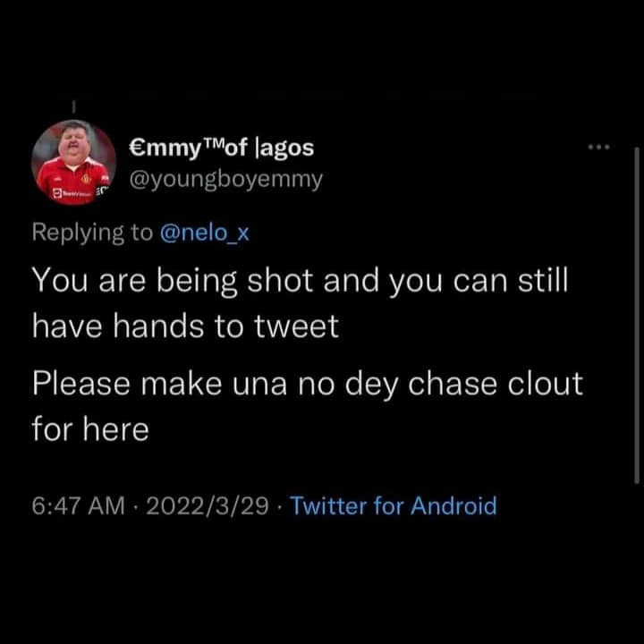The height and width of the screenshot is (644, 644).
Task: Open the €mmy profile picture
Action: (73, 162)
